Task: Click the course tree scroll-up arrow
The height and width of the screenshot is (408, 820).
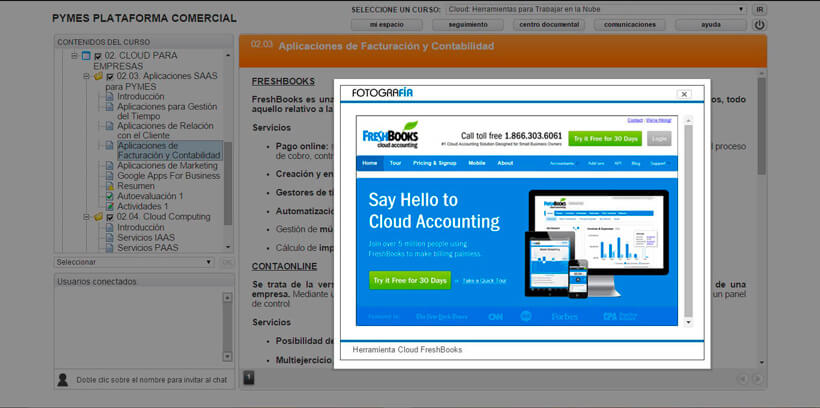Action: point(227,55)
